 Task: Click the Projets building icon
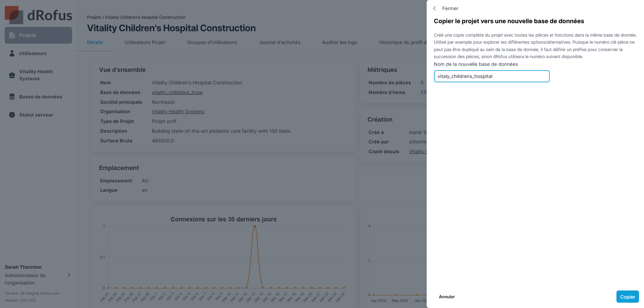(x=12, y=35)
